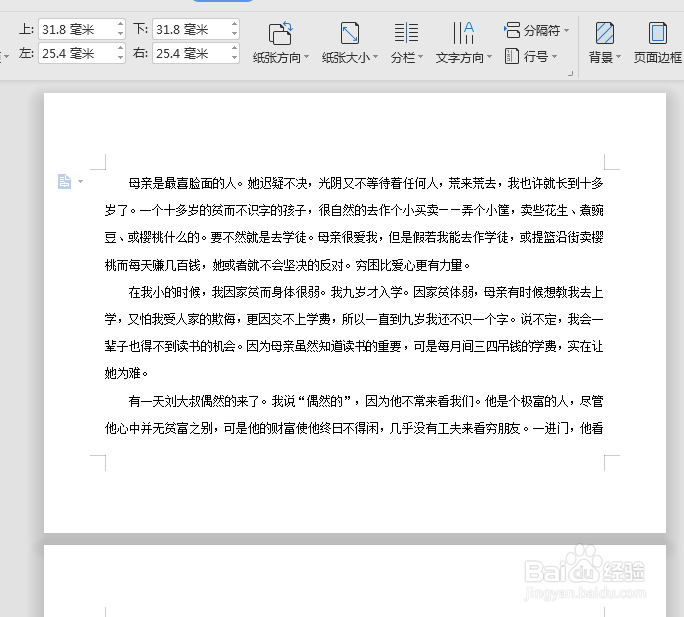Click the text direction icon

pos(463,33)
